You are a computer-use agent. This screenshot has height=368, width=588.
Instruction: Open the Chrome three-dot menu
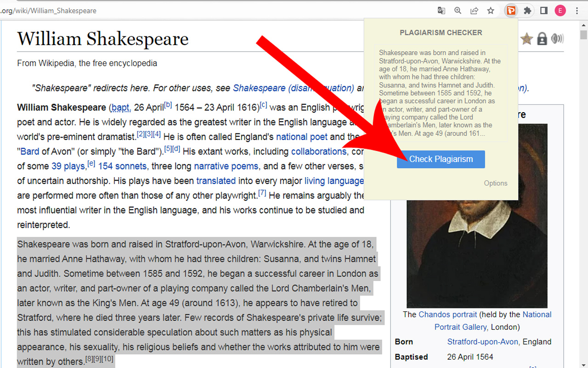tap(577, 11)
